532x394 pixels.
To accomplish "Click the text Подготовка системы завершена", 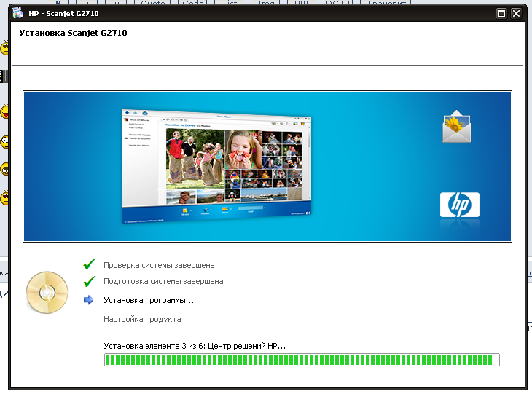I will point(163,281).
